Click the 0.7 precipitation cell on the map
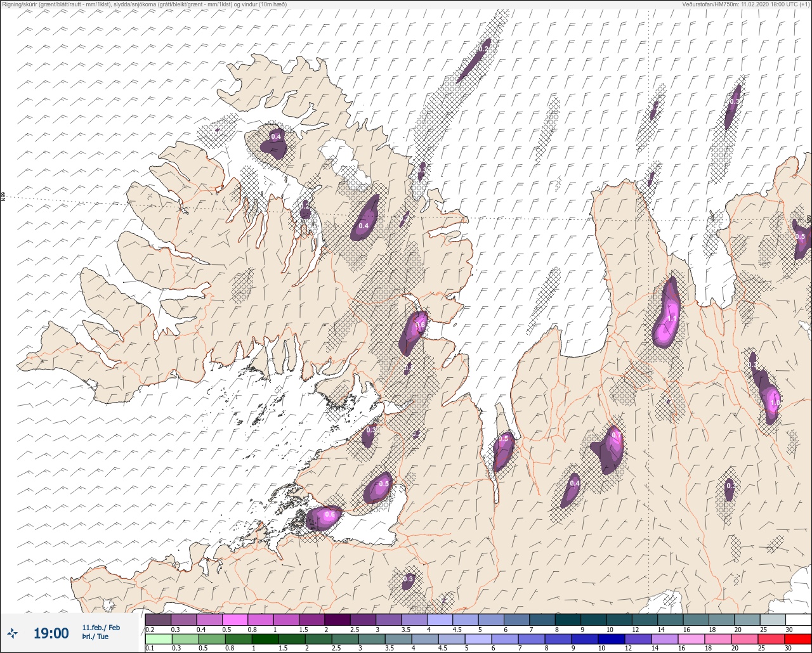 pyautogui.click(x=609, y=449)
